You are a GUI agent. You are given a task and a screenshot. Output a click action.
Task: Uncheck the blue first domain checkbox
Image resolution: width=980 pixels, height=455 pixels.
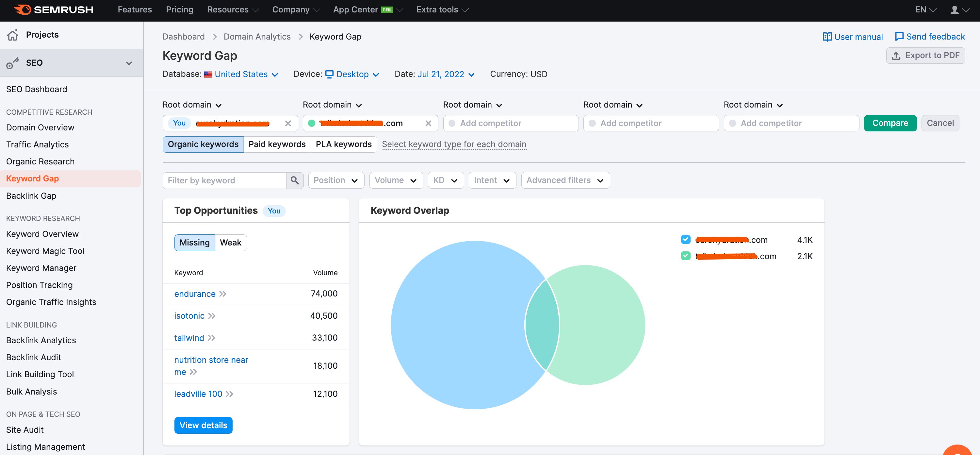coord(686,240)
